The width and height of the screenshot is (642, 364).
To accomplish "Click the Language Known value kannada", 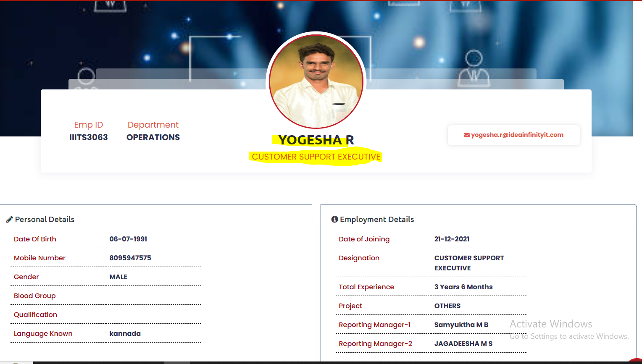I will point(125,333).
